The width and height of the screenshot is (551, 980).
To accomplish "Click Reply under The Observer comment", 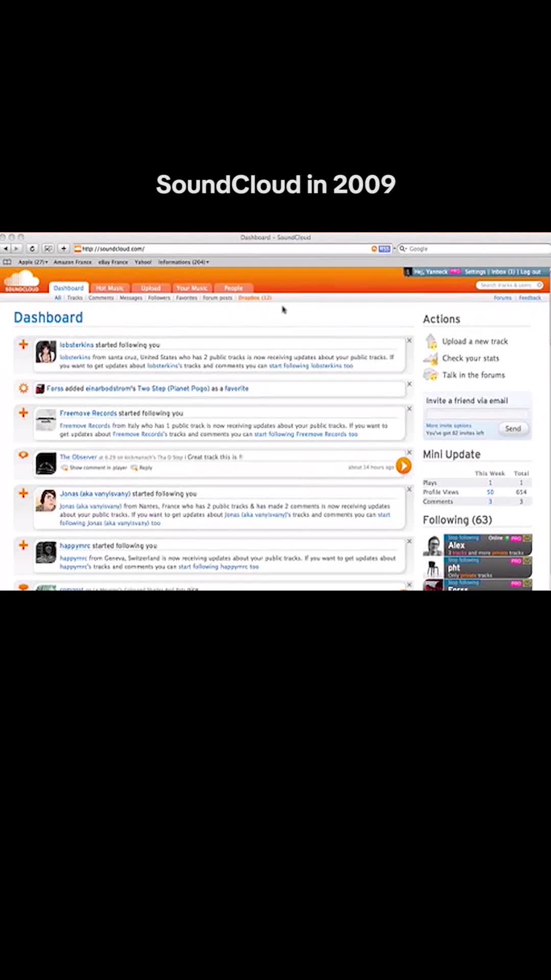I will [146, 468].
